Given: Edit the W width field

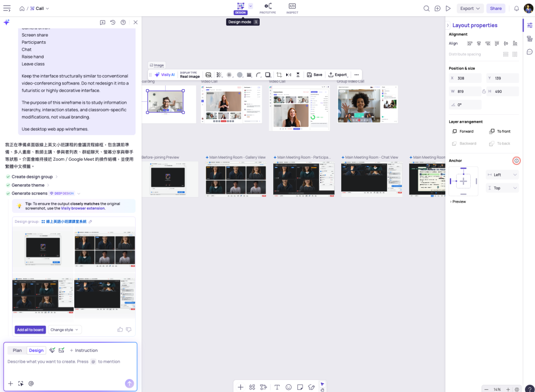Looking at the screenshot, I should [465, 91].
